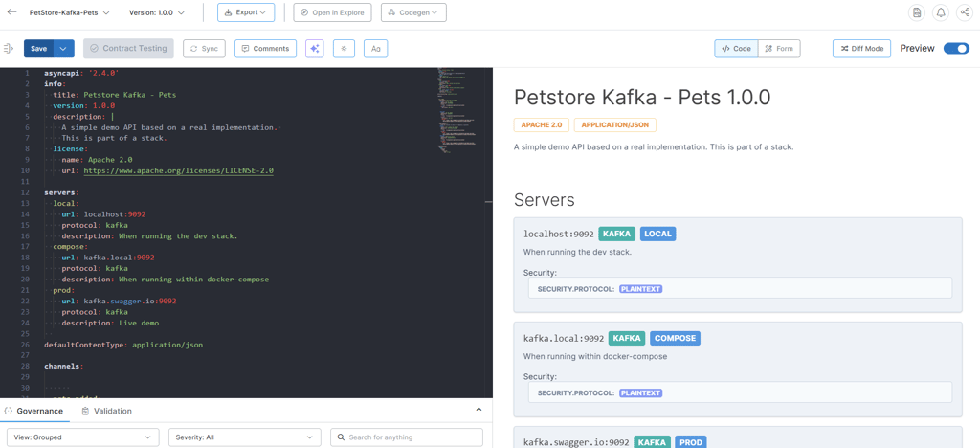Go back using the left arrow icon
This screenshot has height=448, width=980.
coord(11,11)
